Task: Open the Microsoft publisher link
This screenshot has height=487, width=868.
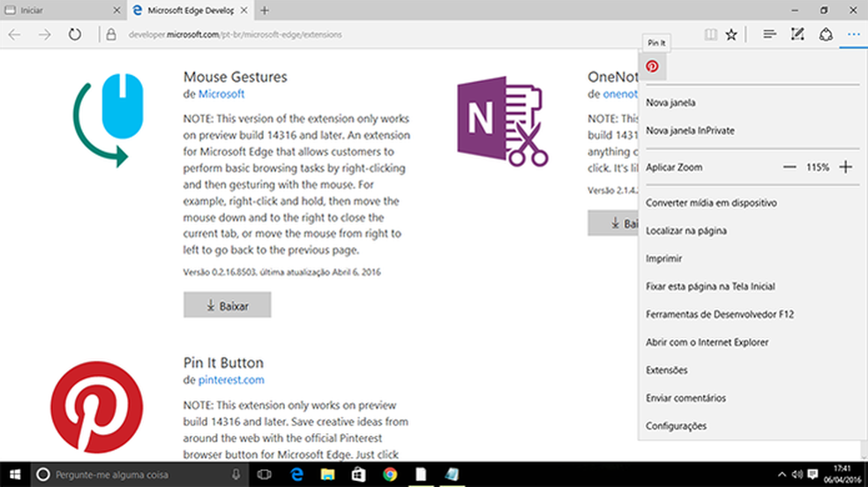Action: click(221, 94)
